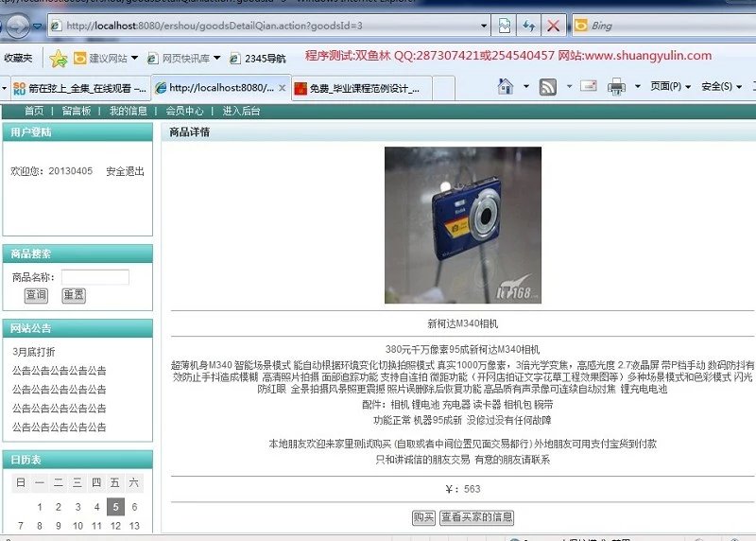The width and height of the screenshot is (756, 541).
Task: Click the 商品详情 section header
Action: point(190,132)
